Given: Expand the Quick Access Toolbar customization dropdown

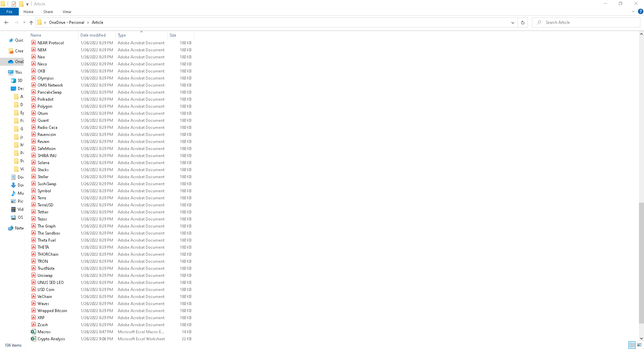Looking at the screenshot, I should coord(27,4).
